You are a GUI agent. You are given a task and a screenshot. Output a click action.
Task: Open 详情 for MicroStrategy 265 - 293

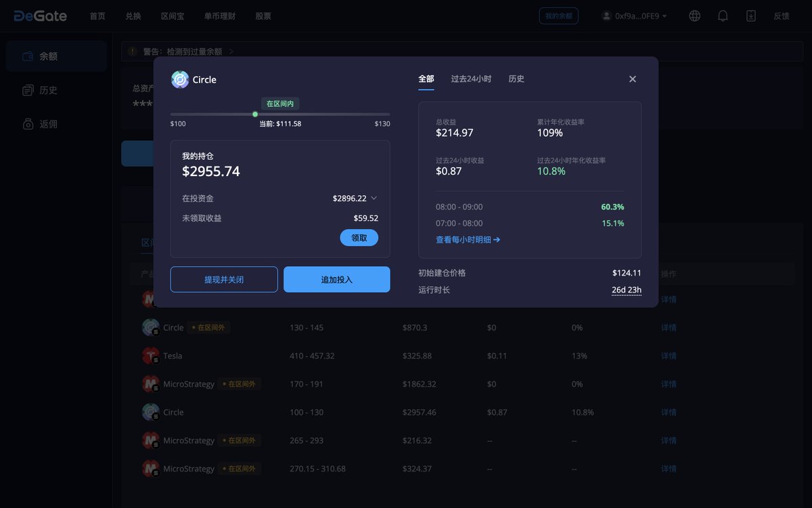tap(669, 440)
